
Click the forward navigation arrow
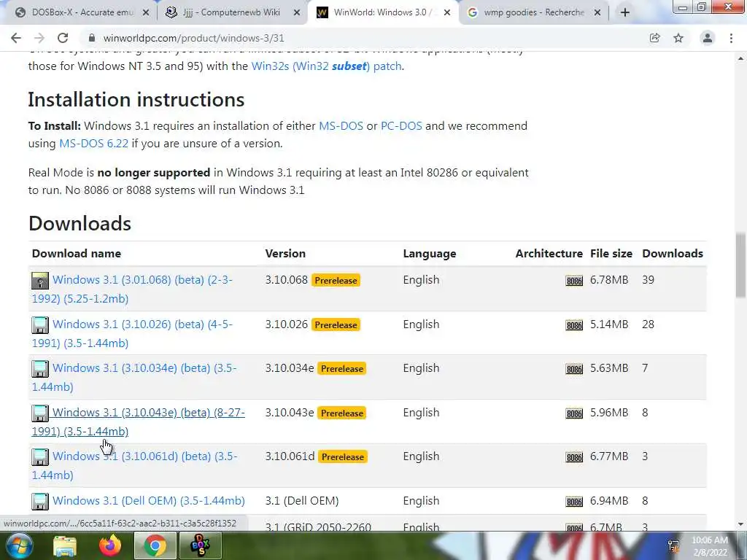coord(39,38)
